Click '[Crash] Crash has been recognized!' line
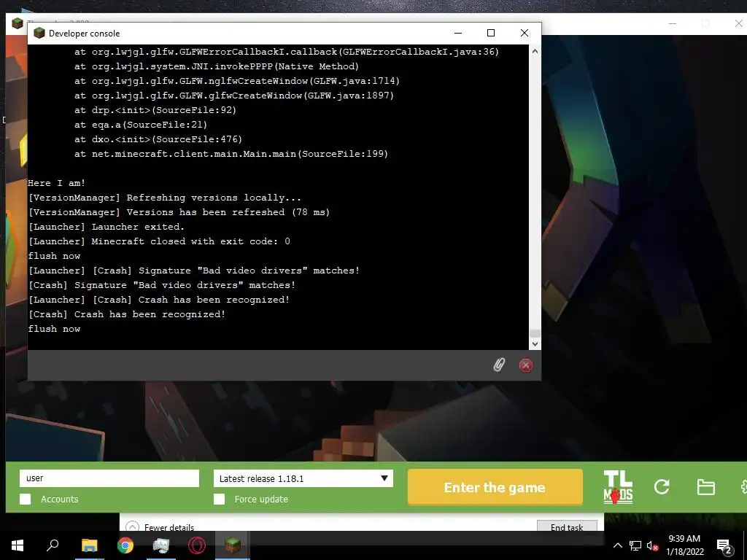 [x=126, y=314]
